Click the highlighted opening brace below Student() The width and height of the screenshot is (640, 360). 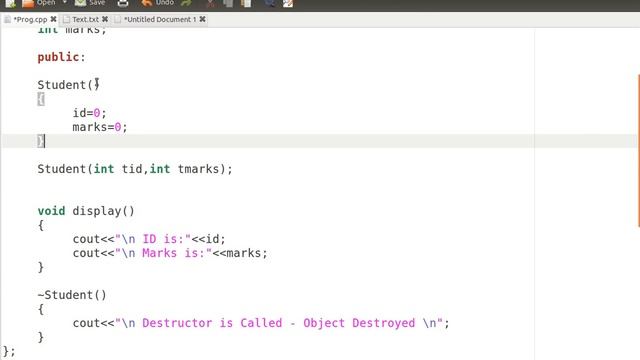click(x=41, y=99)
